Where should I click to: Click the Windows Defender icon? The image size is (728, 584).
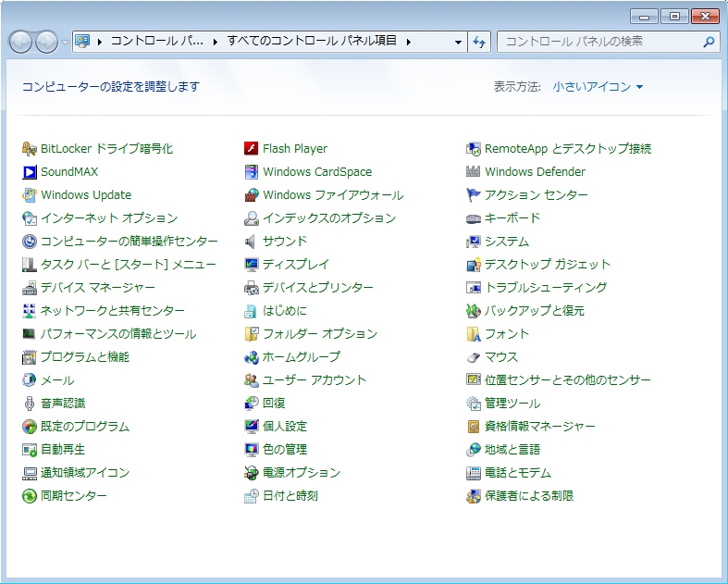click(x=473, y=172)
